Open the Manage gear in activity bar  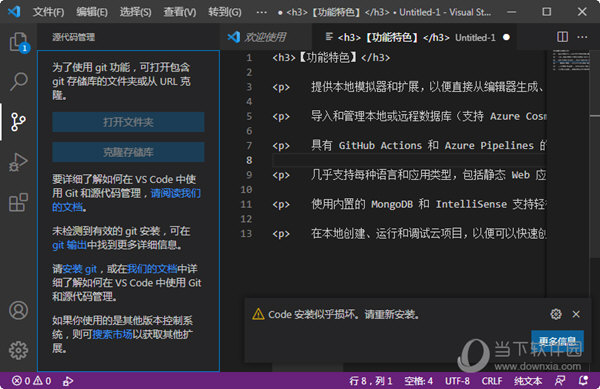pos(18,350)
